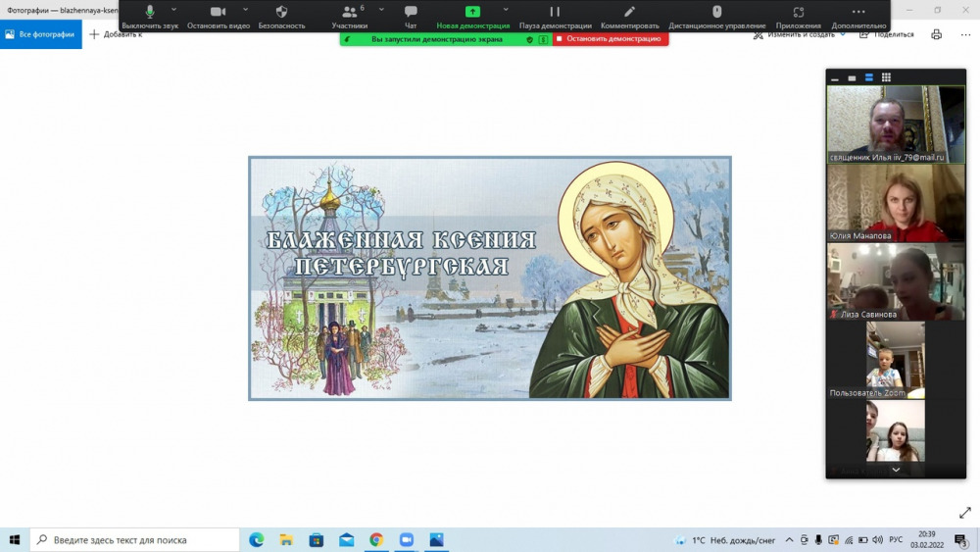Show hidden tray icons chevron
980x552 pixels.
coord(789,540)
